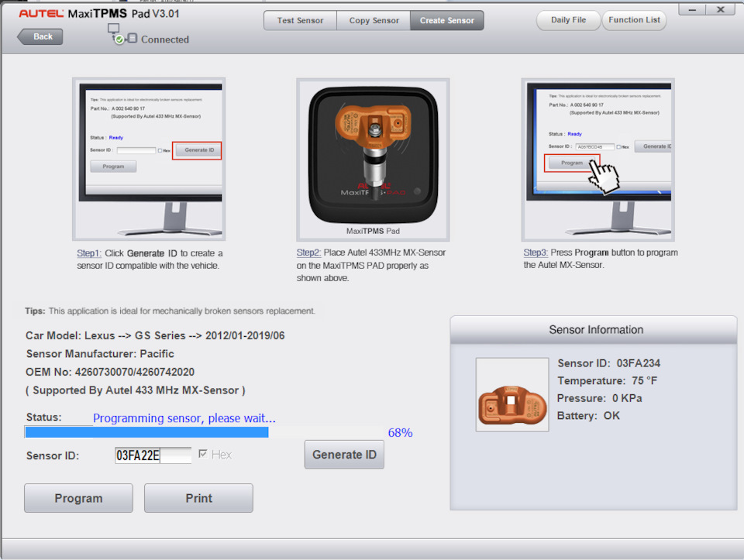Open Step1 Generate ID illustration thumbnail

149,160
